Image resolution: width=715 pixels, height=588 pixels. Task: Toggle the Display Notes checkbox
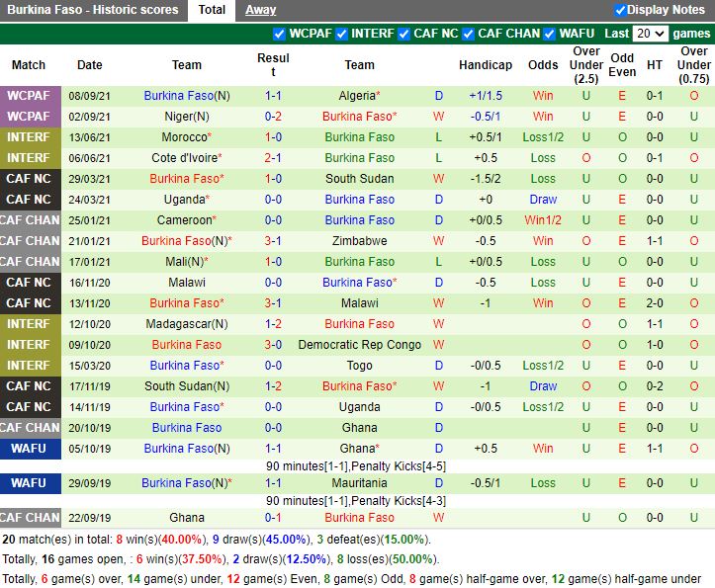[620, 10]
